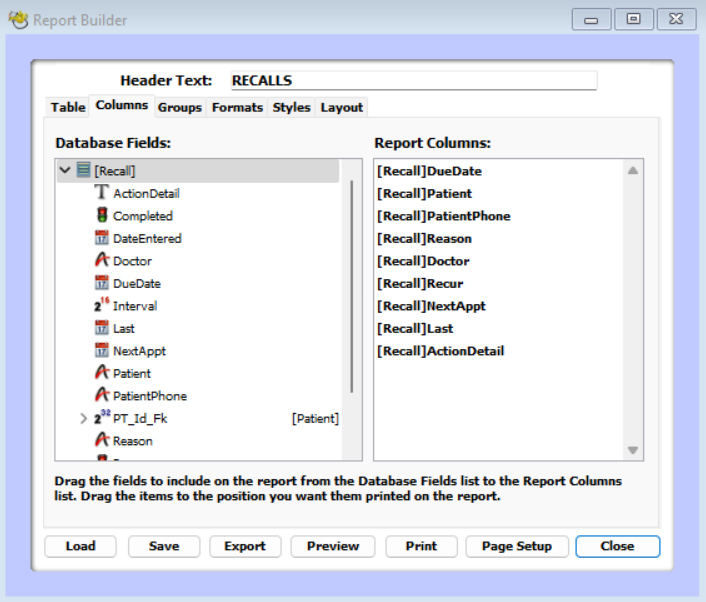Click the Print button
The width and height of the screenshot is (706, 602).
tap(421, 546)
